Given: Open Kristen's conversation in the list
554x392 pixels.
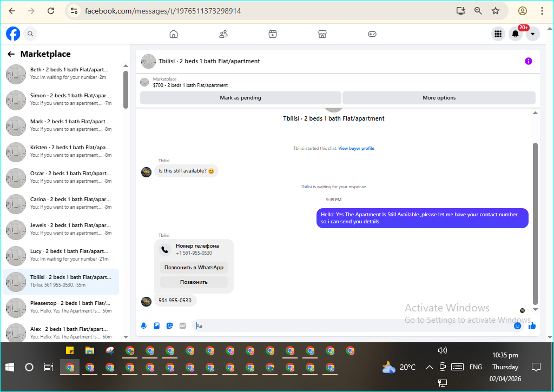Looking at the screenshot, I should (61, 152).
